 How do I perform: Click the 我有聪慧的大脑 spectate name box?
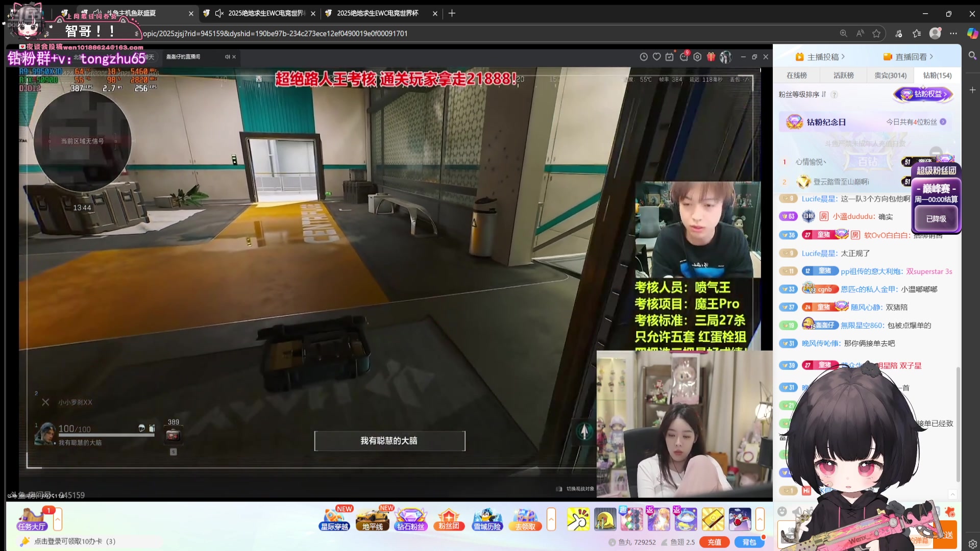(389, 441)
